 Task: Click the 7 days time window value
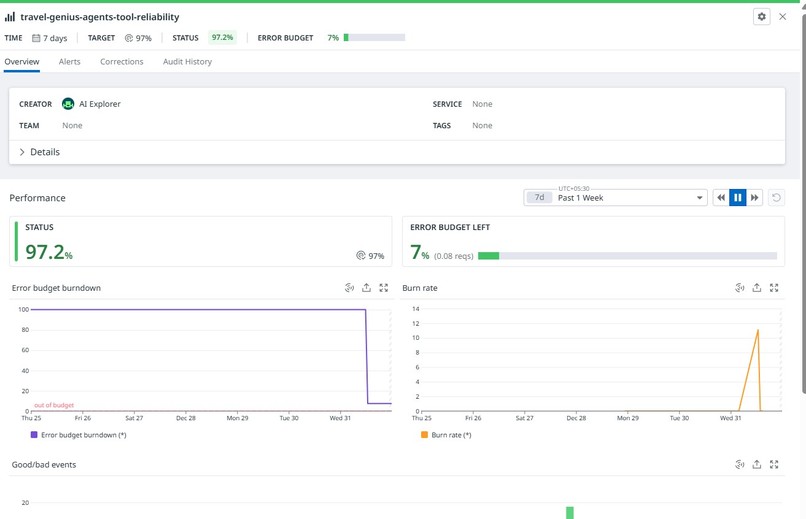coord(55,38)
